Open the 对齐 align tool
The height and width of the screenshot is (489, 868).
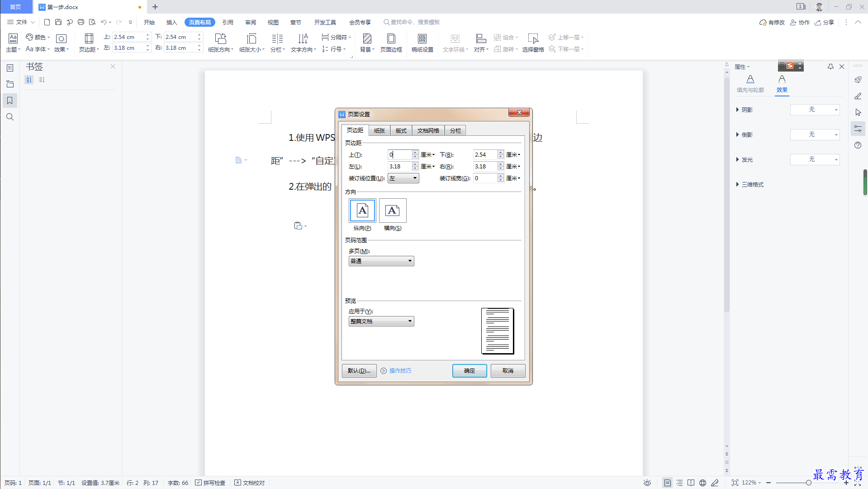pos(481,43)
